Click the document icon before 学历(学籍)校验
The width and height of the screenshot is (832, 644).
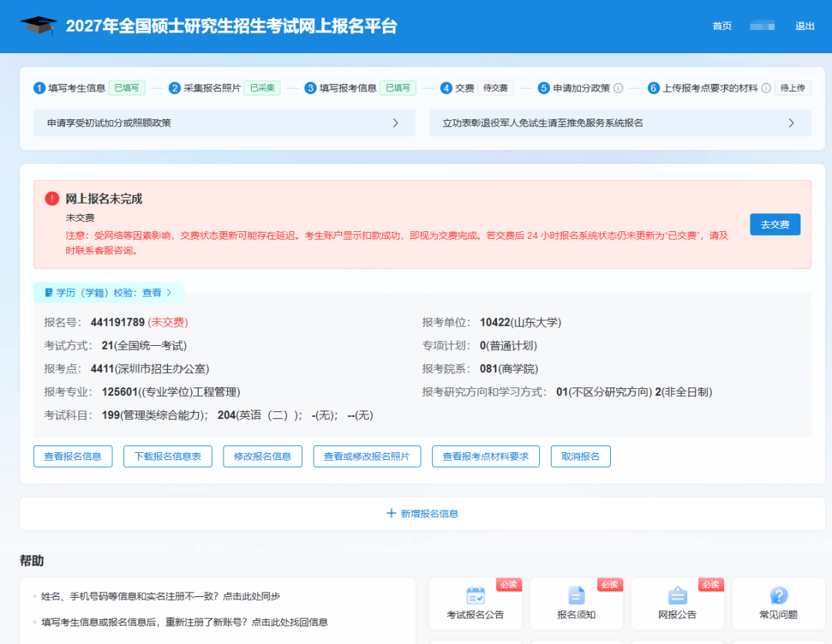(x=49, y=293)
